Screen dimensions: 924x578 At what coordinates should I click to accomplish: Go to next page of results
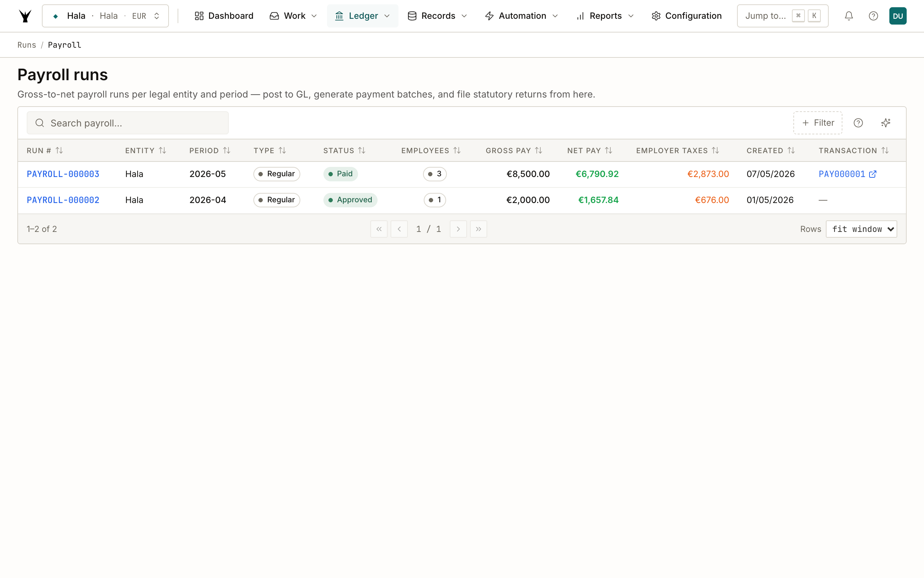pos(458,229)
